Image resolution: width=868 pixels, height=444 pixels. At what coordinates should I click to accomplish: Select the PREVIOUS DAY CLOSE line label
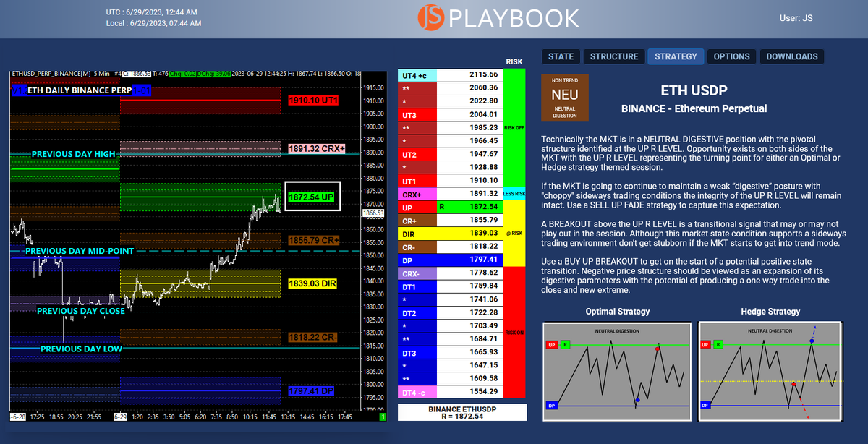click(x=80, y=311)
